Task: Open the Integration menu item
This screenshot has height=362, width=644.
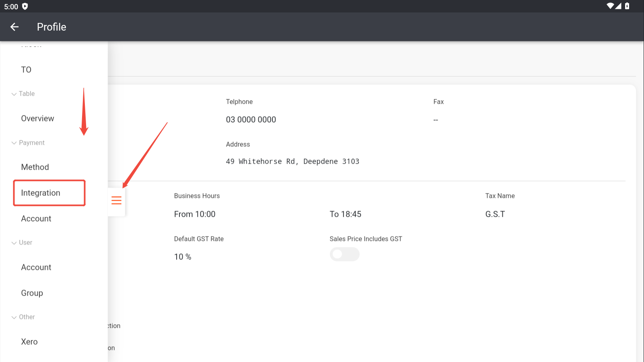Action: pyautogui.click(x=41, y=193)
